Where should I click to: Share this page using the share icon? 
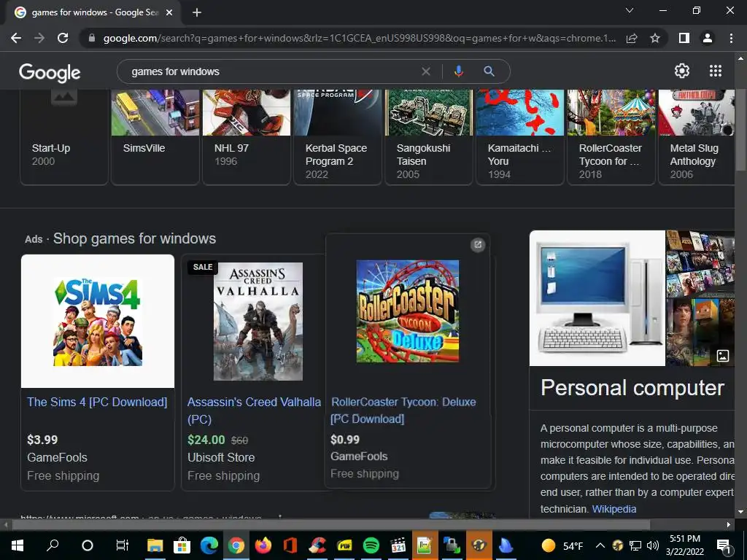tap(632, 38)
